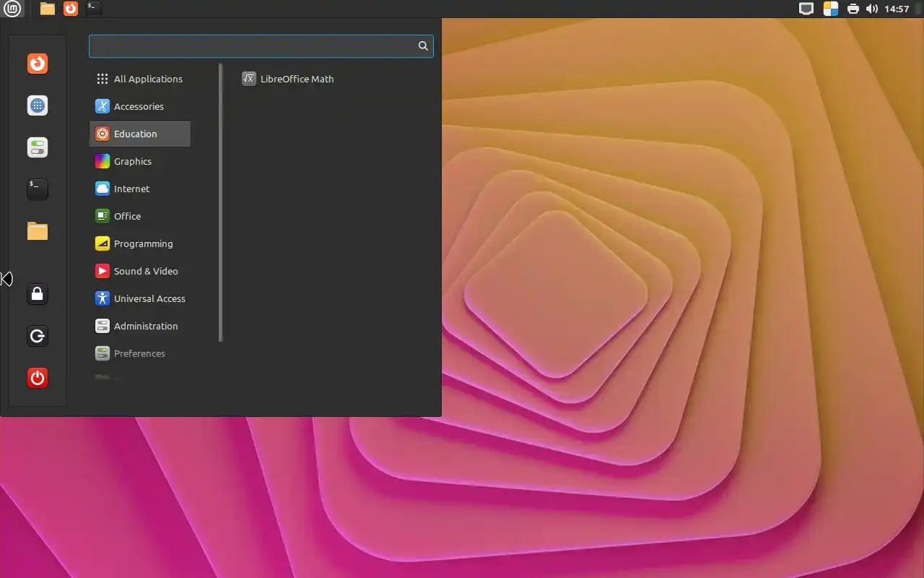Click the red Shut Down icon
This screenshot has height=578, width=924.
click(38, 378)
